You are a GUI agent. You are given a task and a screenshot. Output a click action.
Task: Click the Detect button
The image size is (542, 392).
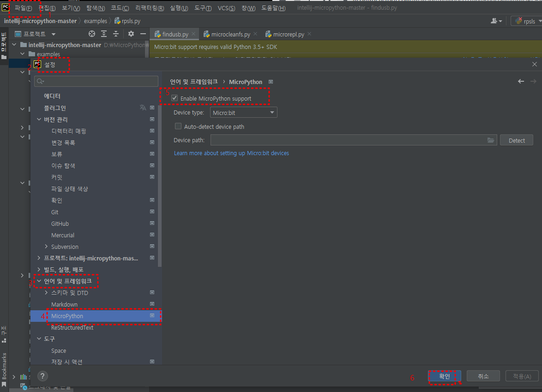coord(517,140)
